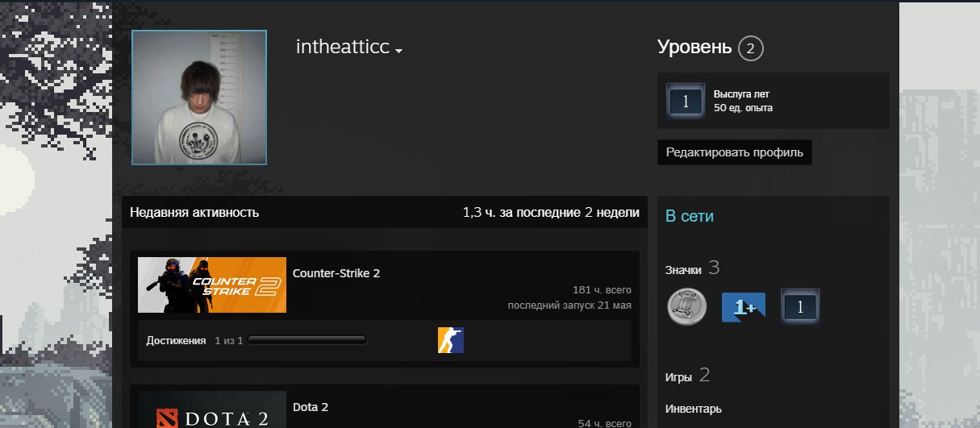Select the 1,3 ч. за последние 2 недели text
The height and width of the screenshot is (428, 980).
pos(551,213)
